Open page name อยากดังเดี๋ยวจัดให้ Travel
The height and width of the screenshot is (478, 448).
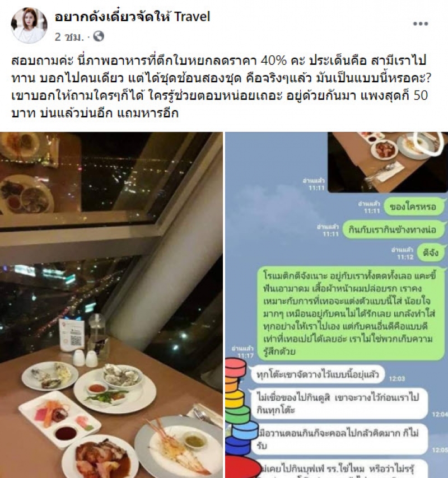132,16
